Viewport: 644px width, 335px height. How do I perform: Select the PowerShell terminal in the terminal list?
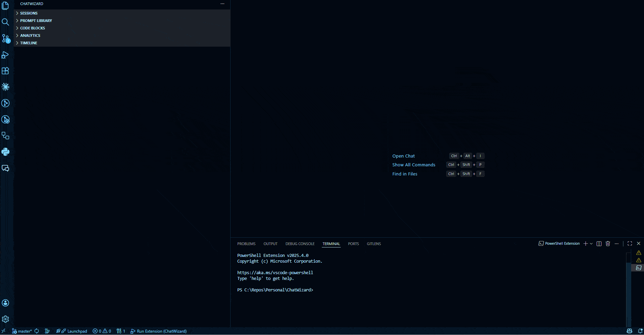(x=638, y=268)
